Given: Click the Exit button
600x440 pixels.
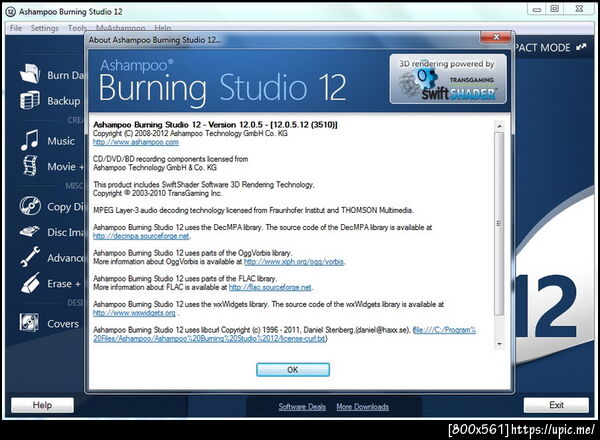Looking at the screenshot, I should (556, 405).
